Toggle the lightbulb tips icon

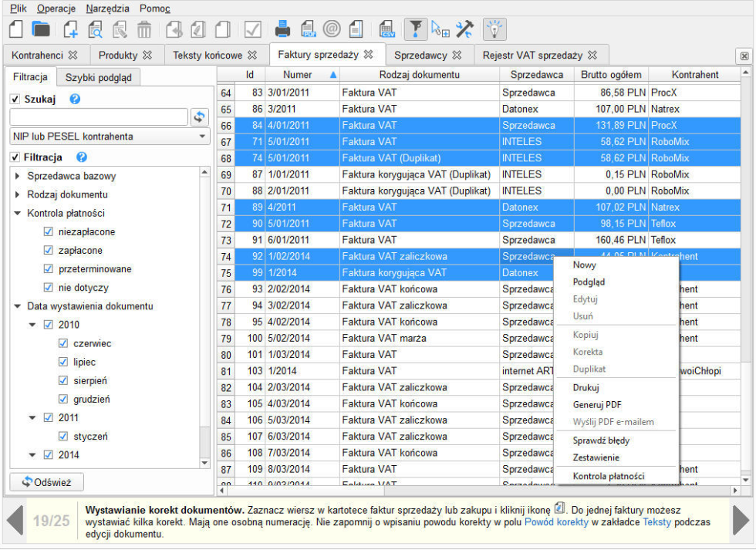pyautogui.click(x=494, y=29)
